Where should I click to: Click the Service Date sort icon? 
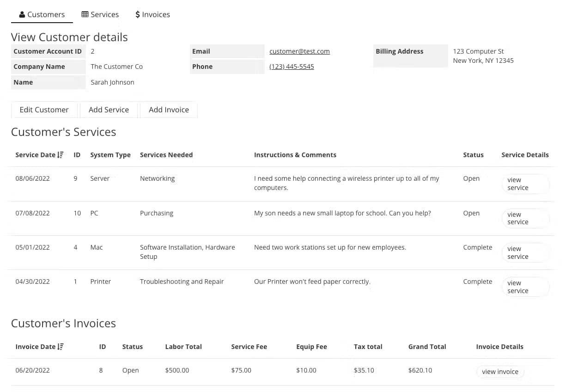pos(61,155)
